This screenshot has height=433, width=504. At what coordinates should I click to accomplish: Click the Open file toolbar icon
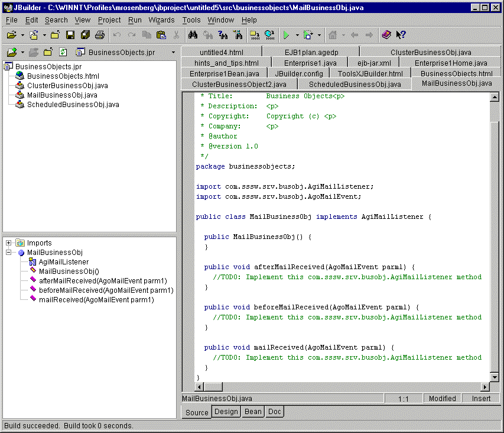point(12,35)
